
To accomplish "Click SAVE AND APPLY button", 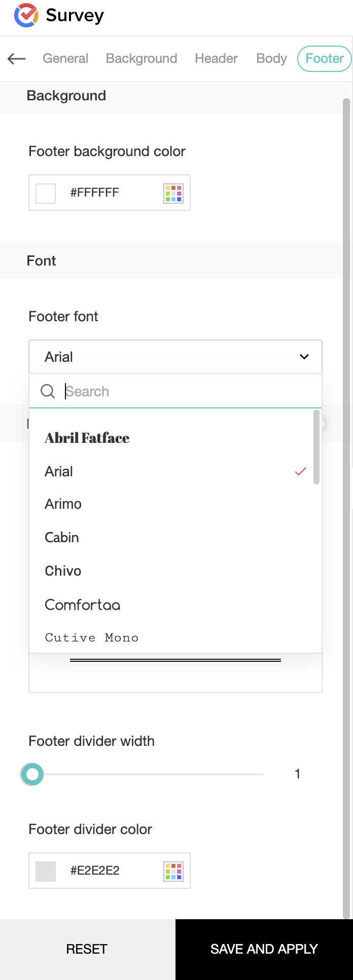I will 264,949.
